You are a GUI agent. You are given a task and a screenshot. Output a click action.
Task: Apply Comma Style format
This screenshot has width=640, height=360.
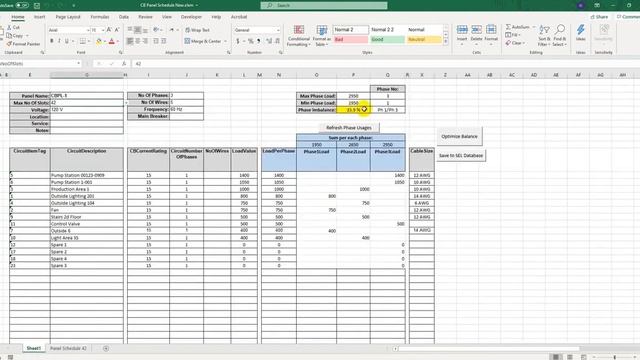tap(258, 41)
